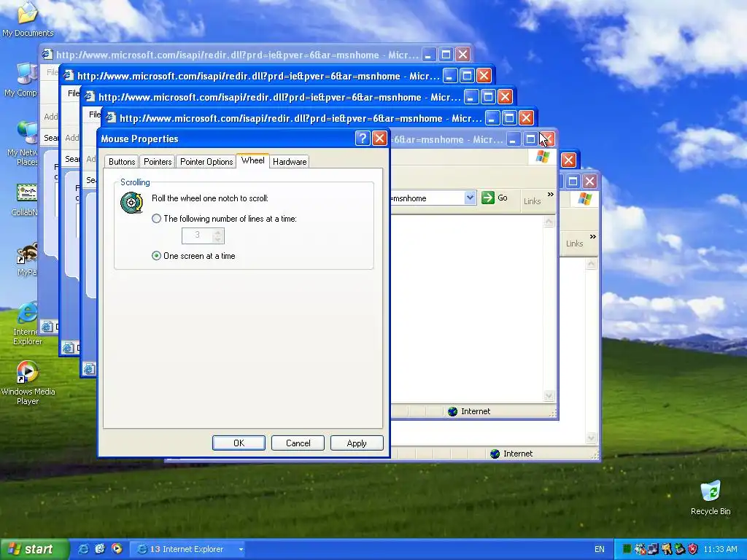Launch Internet Explorer from desktop icon

coord(27,323)
